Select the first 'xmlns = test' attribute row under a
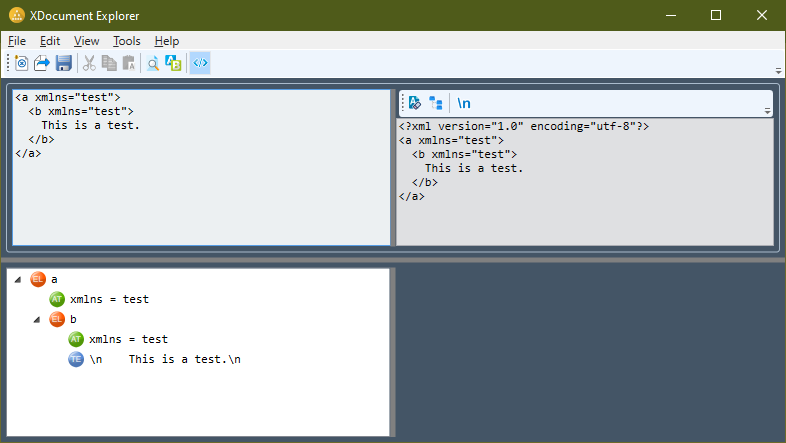 tap(109, 299)
